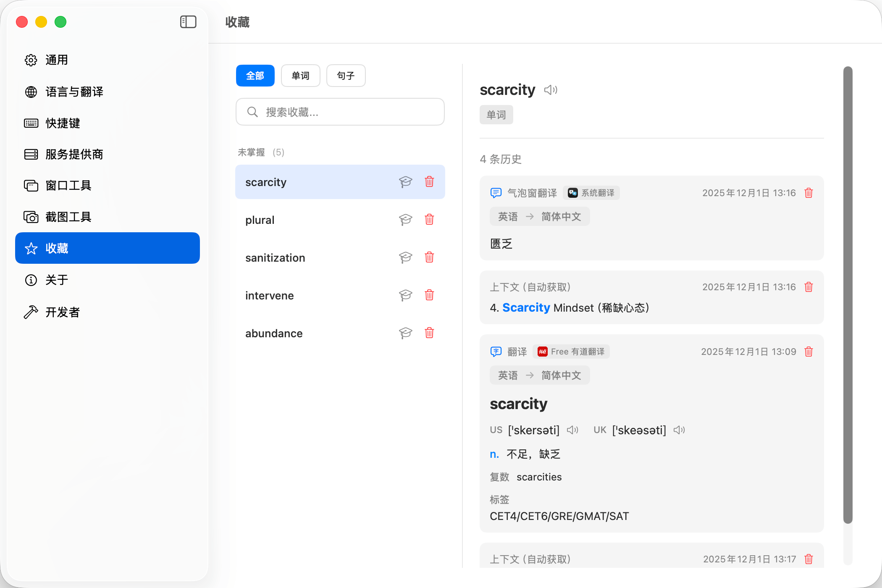
Task: Select the abundance word in list
Action: click(274, 333)
